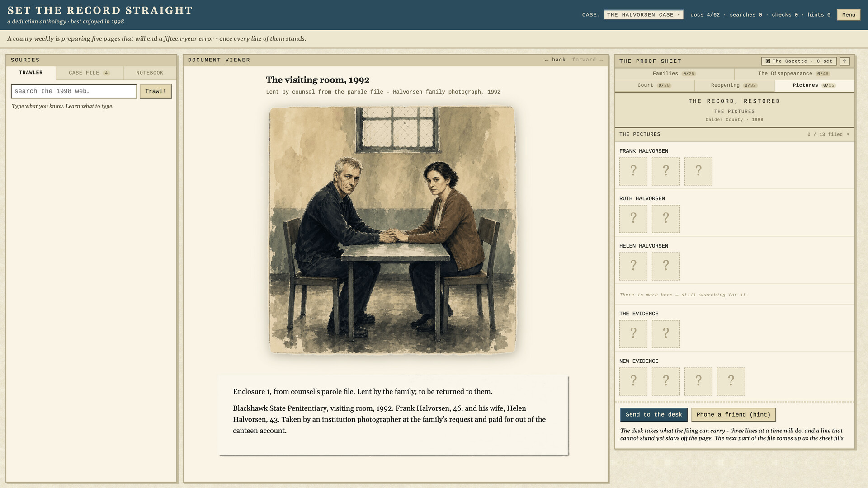Click Send to the desk

click(654, 415)
